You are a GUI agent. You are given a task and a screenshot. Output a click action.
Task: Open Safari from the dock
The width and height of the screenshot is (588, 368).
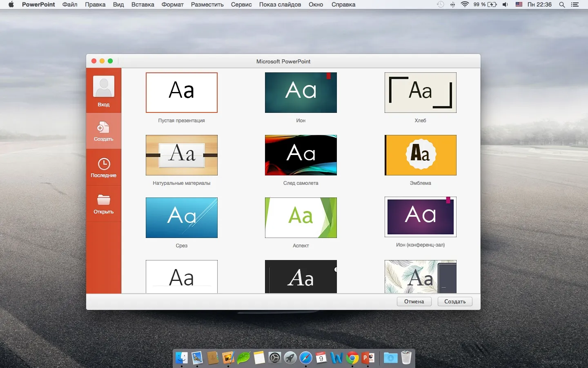(x=305, y=358)
